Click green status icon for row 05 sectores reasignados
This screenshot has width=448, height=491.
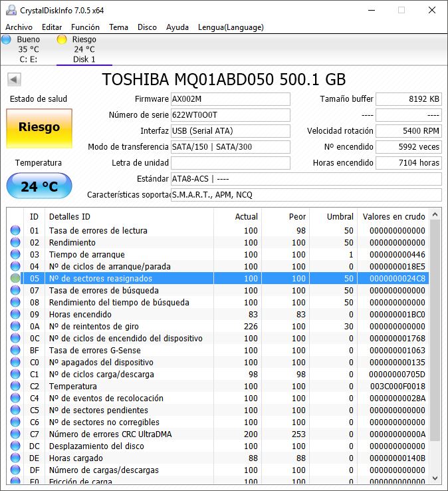pos(15,278)
